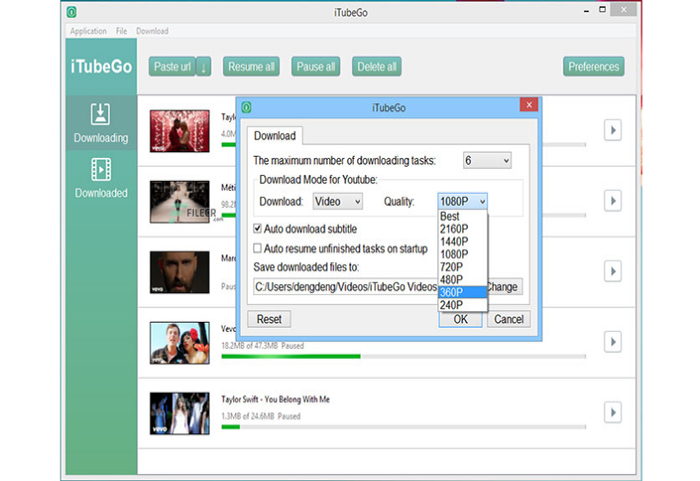The height and width of the screenshot is (481, 700).
Task: Click the arrow next to Paste url
Action: click(204, 67)
